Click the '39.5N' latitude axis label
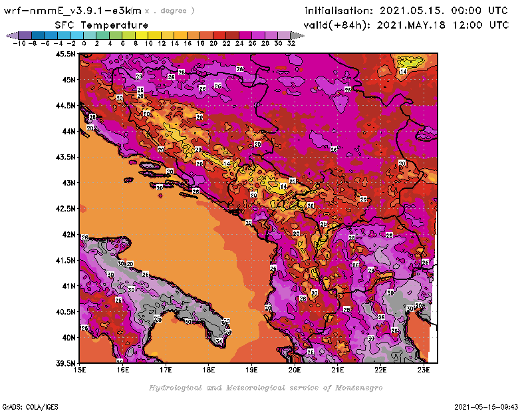532x411 pixels. click(65, 364)
